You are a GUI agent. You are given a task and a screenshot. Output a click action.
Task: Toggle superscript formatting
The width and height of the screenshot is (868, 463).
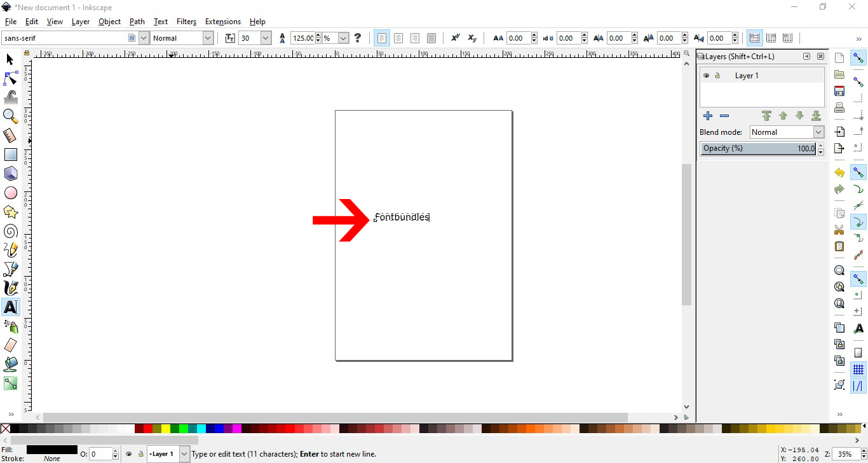tap(455, 38)
